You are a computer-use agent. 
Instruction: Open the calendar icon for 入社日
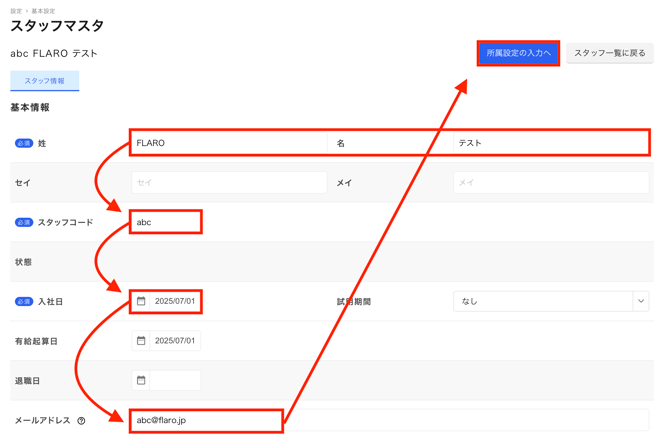[x=141, y=301]
